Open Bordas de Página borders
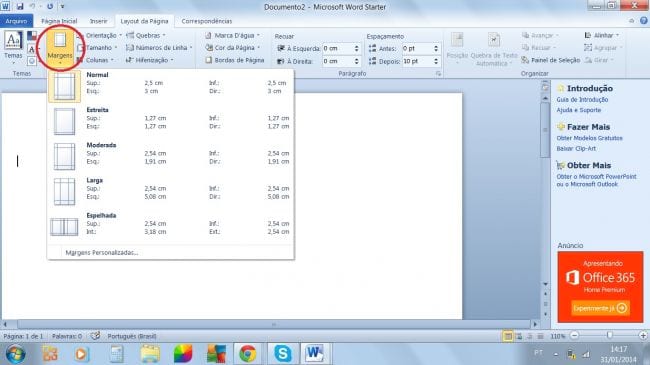The image size is (650, 365). click(235, 60)
